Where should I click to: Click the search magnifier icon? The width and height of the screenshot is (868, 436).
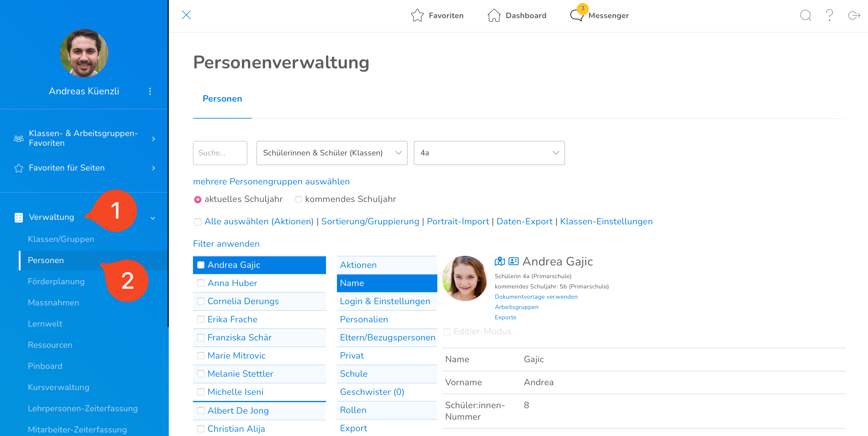pos(805,15)
